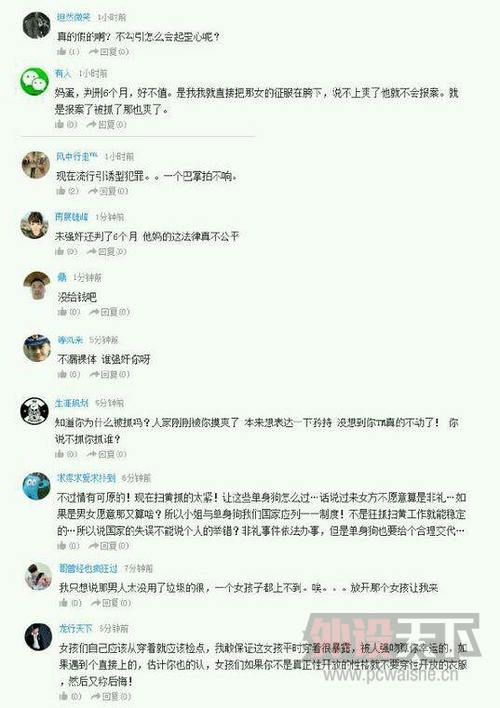Reply to the comment by 有人
This screenshot has width=500, height=708.
(x=107, y=124)
